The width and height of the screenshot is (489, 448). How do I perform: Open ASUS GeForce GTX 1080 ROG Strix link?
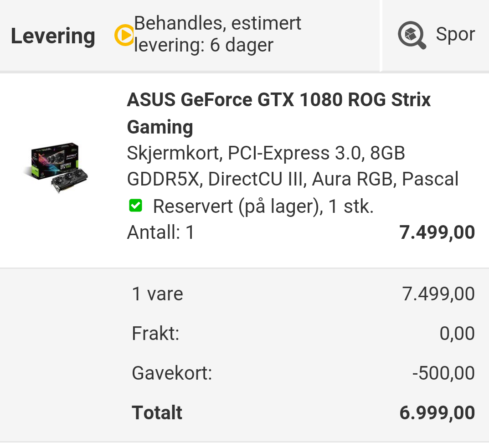(x=278, y=113)
